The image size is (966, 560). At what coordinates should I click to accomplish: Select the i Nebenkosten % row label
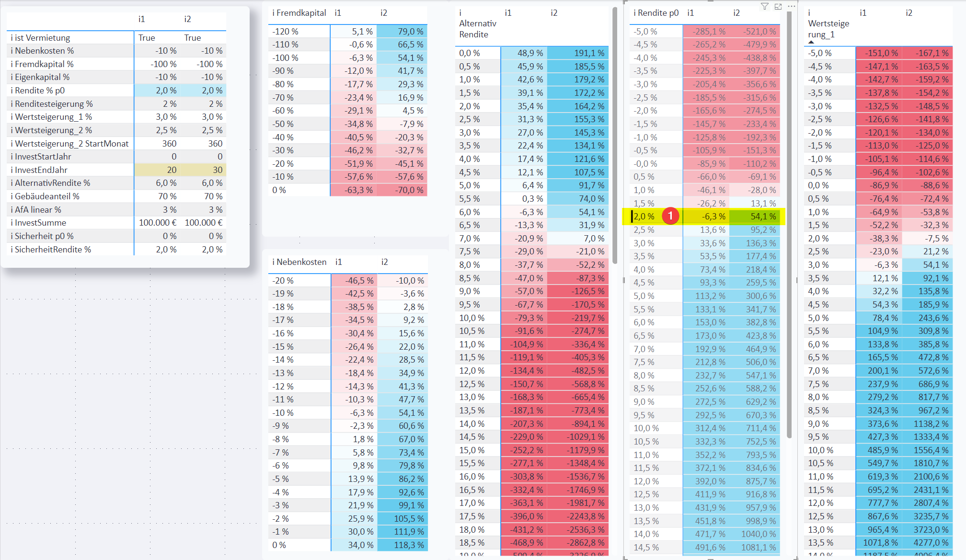pos(42,51)
